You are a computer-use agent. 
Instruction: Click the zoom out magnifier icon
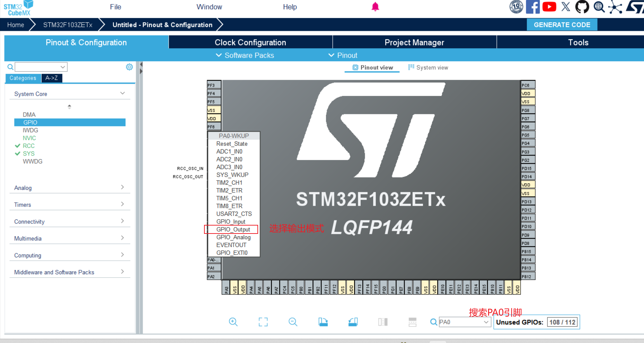(293, 322)
